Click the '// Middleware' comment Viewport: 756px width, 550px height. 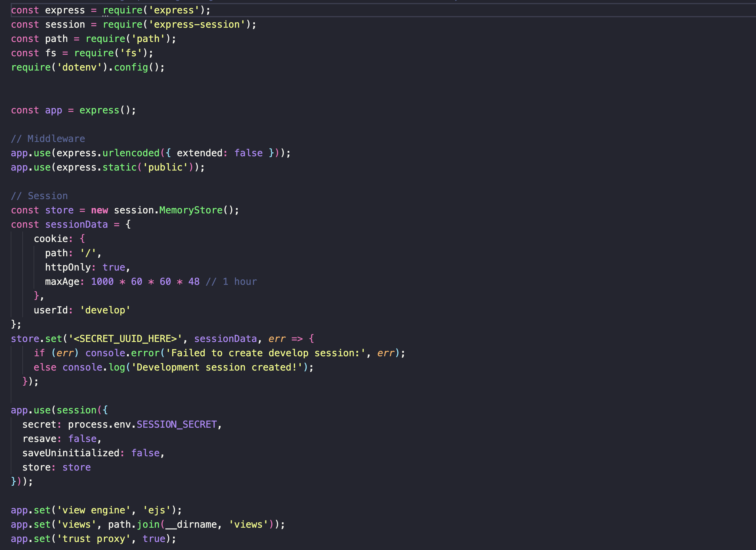(48, 139)
